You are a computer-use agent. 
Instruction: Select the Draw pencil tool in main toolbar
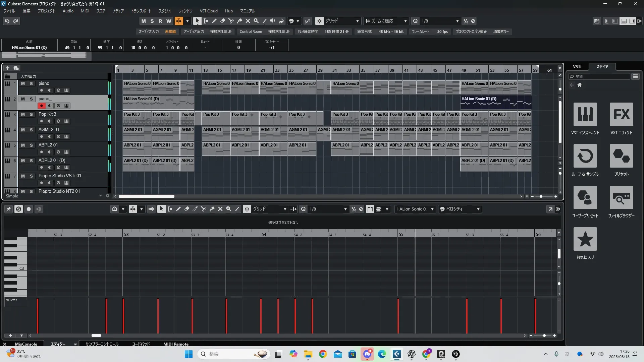click(214, 21)
